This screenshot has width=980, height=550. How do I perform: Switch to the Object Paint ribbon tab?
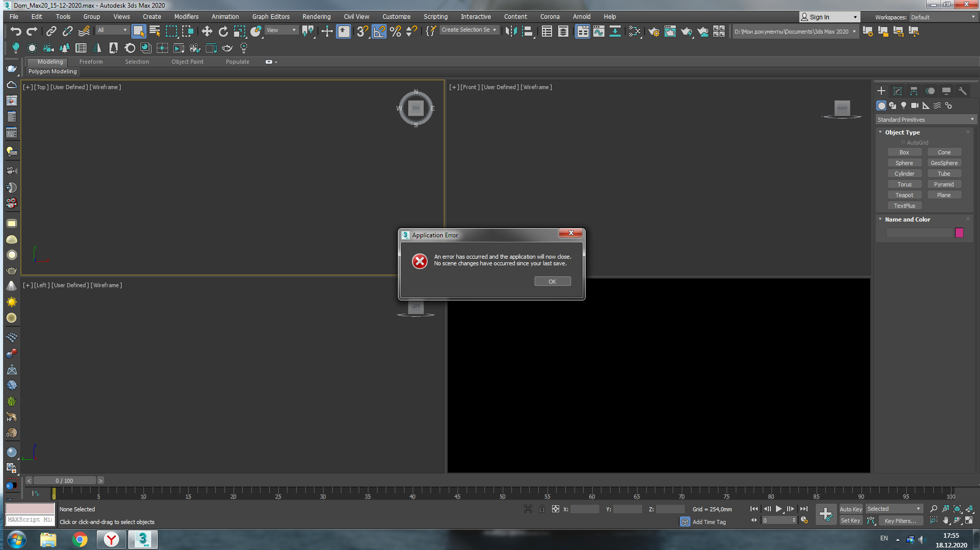187,62
